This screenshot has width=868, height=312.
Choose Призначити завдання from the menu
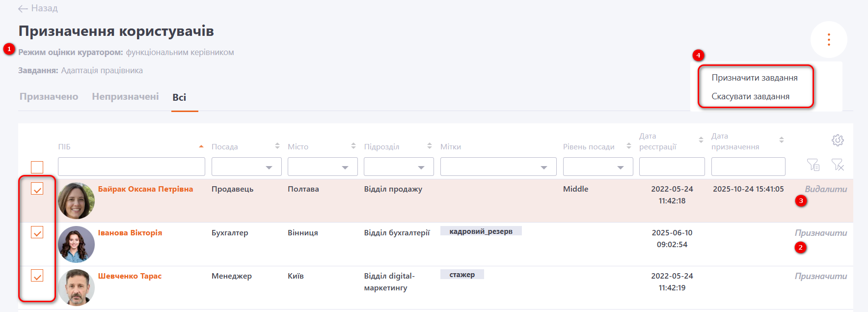(754, 78)
